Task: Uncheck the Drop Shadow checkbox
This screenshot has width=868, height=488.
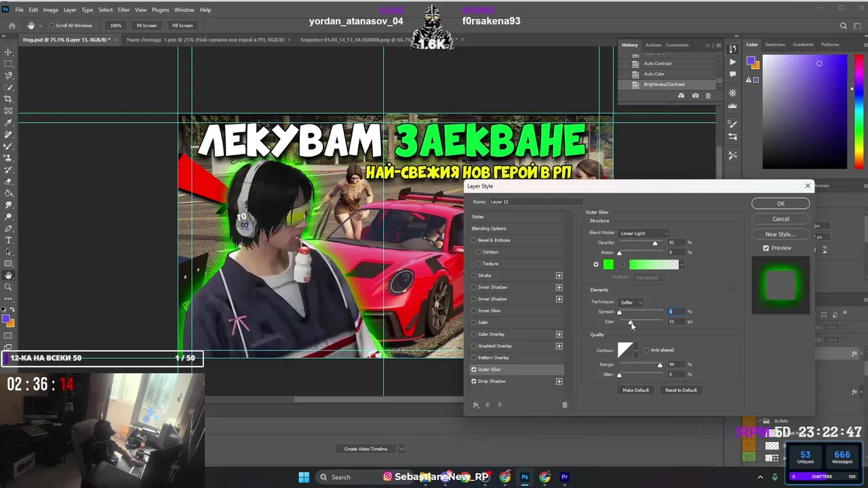Action: (474, 381)
